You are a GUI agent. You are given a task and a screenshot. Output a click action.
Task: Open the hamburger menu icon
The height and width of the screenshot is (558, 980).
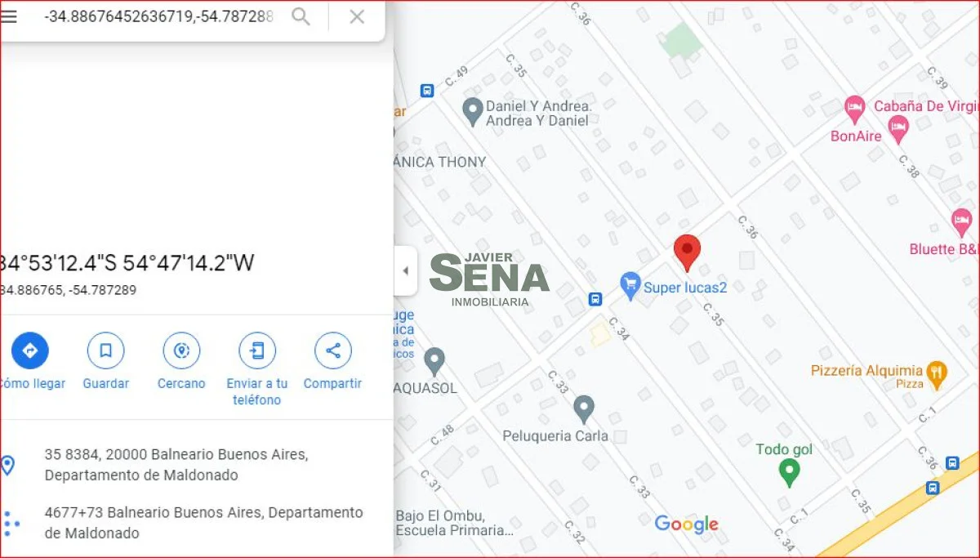pos(8,17)
